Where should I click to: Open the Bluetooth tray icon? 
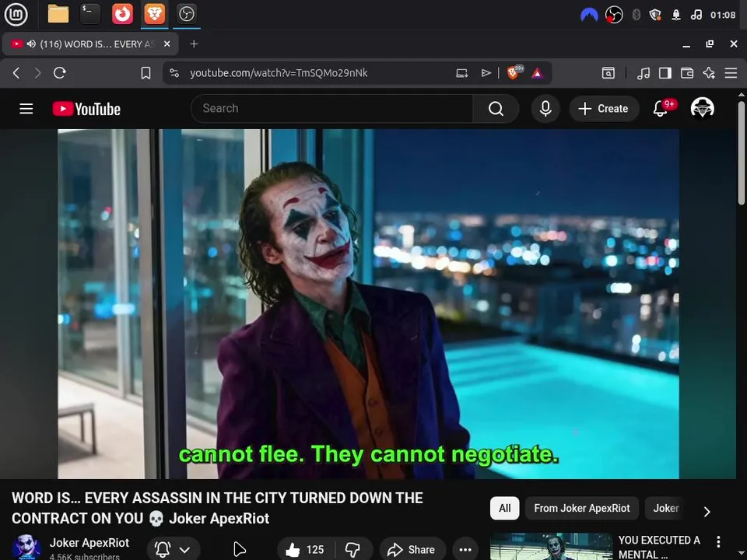[636, 15]
